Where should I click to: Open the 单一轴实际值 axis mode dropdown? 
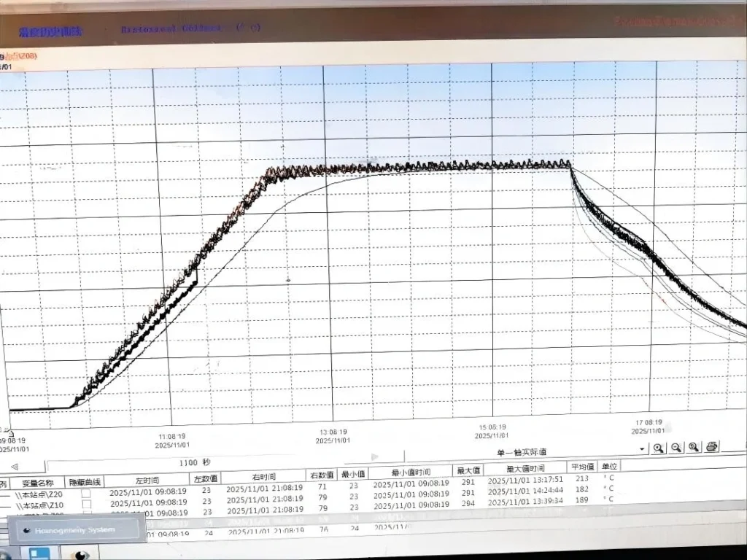(642, 448)
